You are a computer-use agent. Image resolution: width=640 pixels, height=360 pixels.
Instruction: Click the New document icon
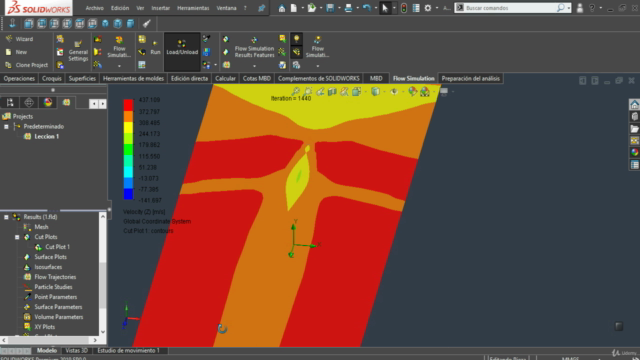click(294, 8)
